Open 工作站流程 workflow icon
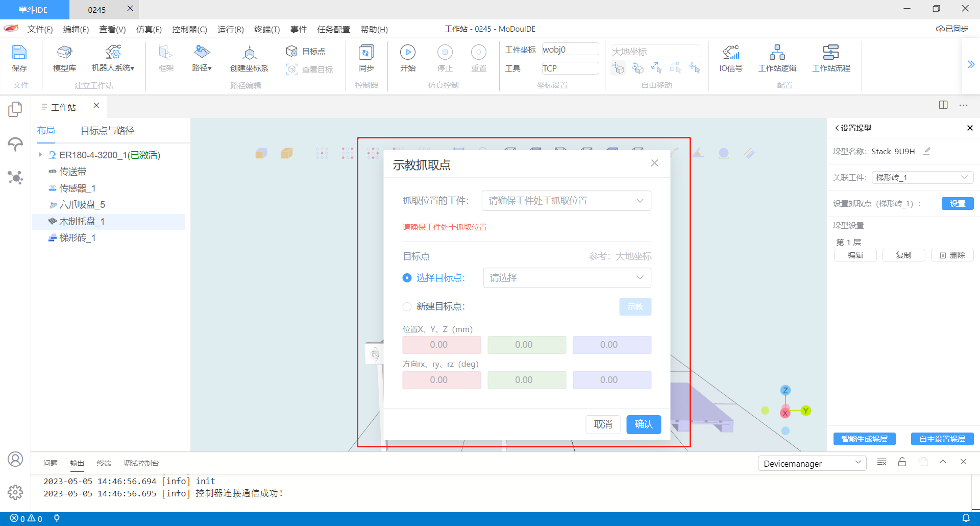This screenshot has height=526, width=980. (830, 53)
